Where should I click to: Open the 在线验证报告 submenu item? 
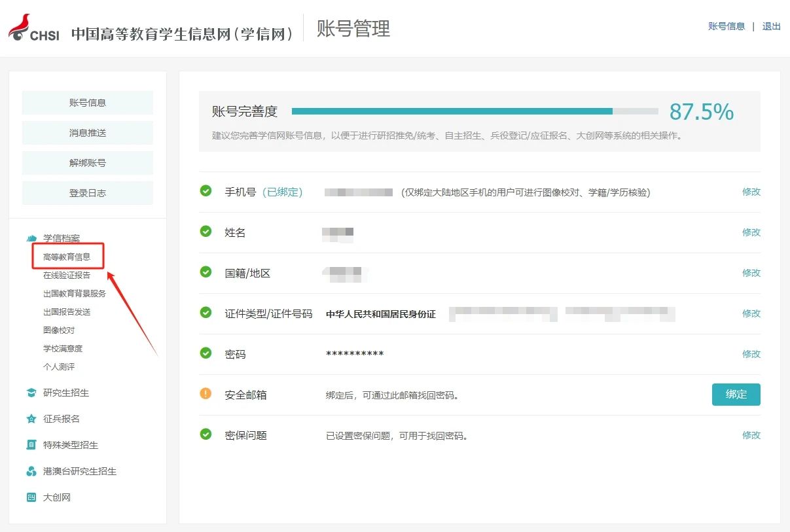[67, 275]
